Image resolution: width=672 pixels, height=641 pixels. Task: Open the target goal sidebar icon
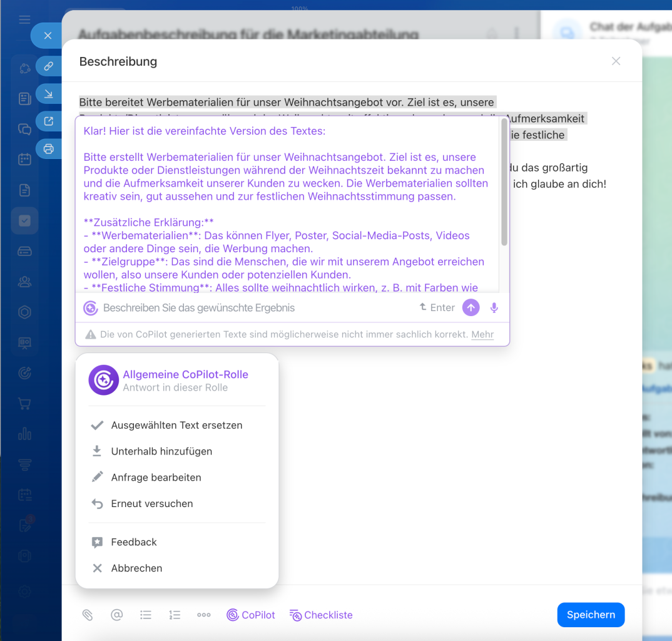tap(24, 373)
